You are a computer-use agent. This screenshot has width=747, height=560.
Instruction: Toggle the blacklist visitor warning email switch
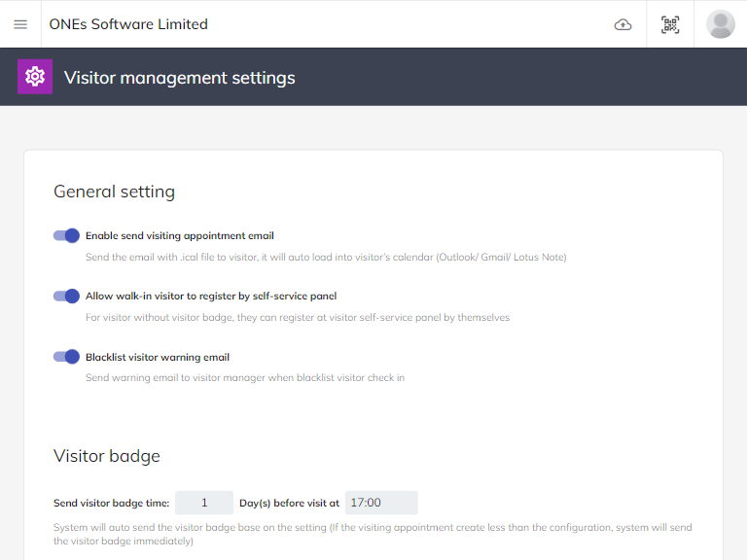[x=66, y=357]
